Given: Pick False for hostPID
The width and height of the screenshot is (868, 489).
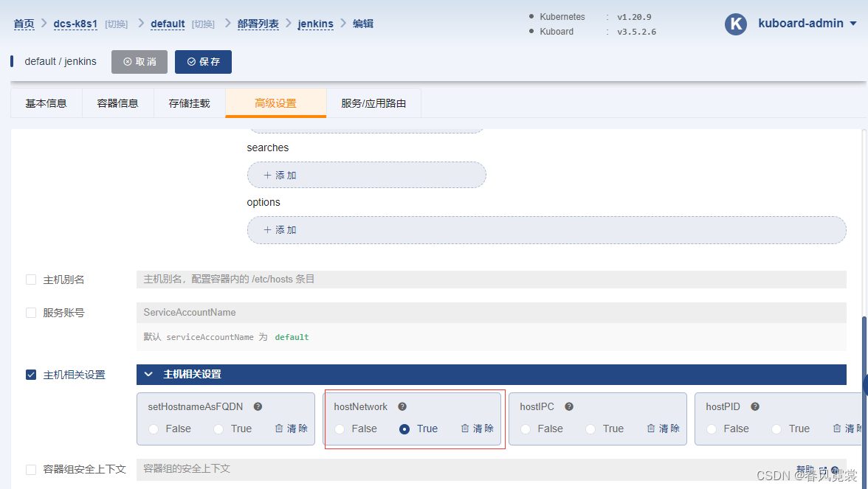Looking at the screenshot, I should (x=712, y=429).
